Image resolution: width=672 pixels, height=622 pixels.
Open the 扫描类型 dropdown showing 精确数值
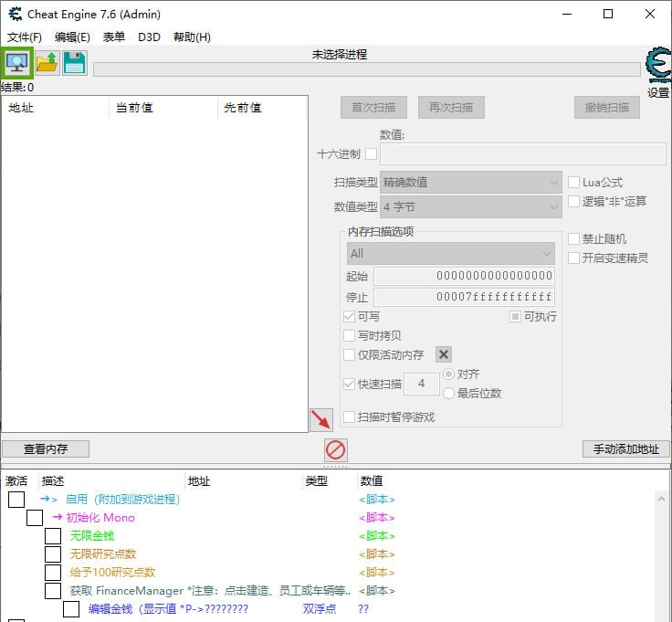click(x=471, y=183)
